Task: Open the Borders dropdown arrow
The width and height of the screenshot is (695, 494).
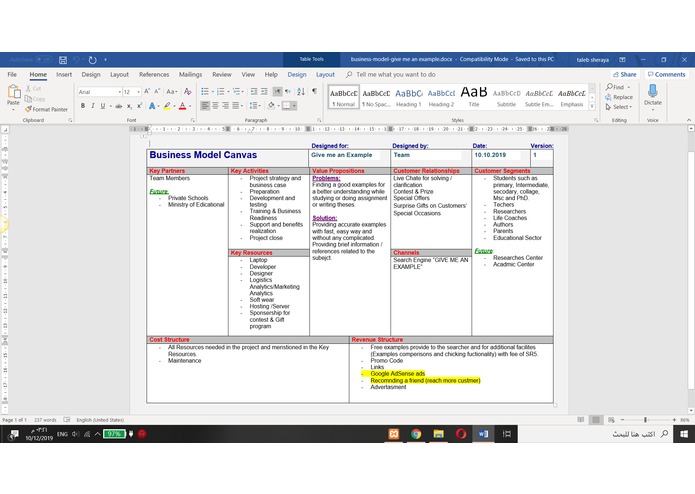Action: pos(294,106)
